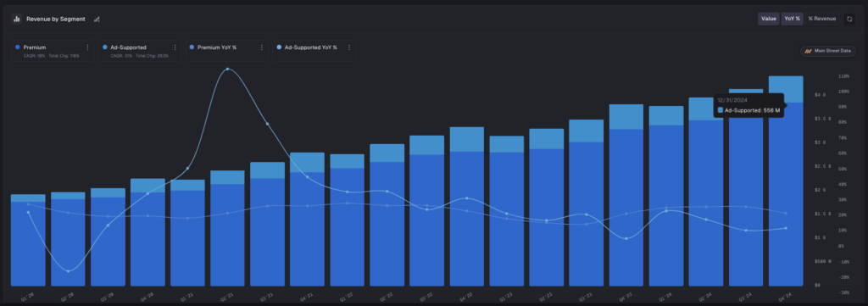This screenshot has height=306, width=868.
Task: Click the Ad-Supported YoY peak point at Q2'21
Action: coord(227,70)
